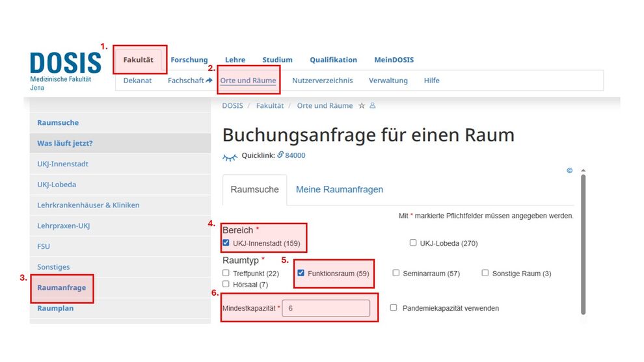Click the Fachschaft external link arrow
The width and height of the screenshot is (644, 362).
[209, 81]
